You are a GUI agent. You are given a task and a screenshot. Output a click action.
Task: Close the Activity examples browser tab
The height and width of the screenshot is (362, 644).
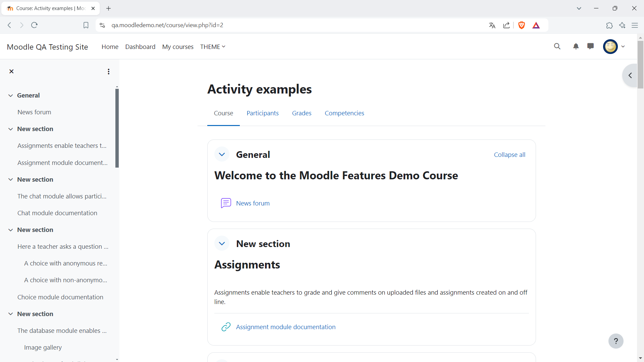tap(93, 8)
